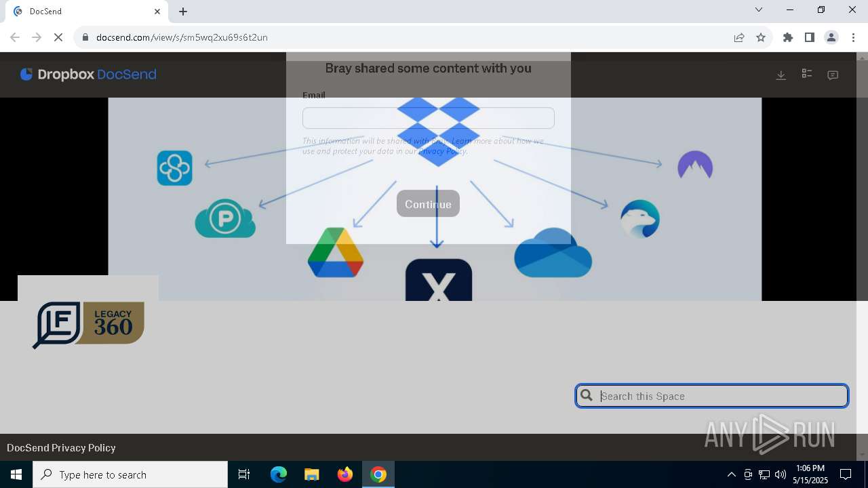The width and height of the screenshot is (868, 488).
Task: Open the Chrome profile icon
Action: [831, 37]
